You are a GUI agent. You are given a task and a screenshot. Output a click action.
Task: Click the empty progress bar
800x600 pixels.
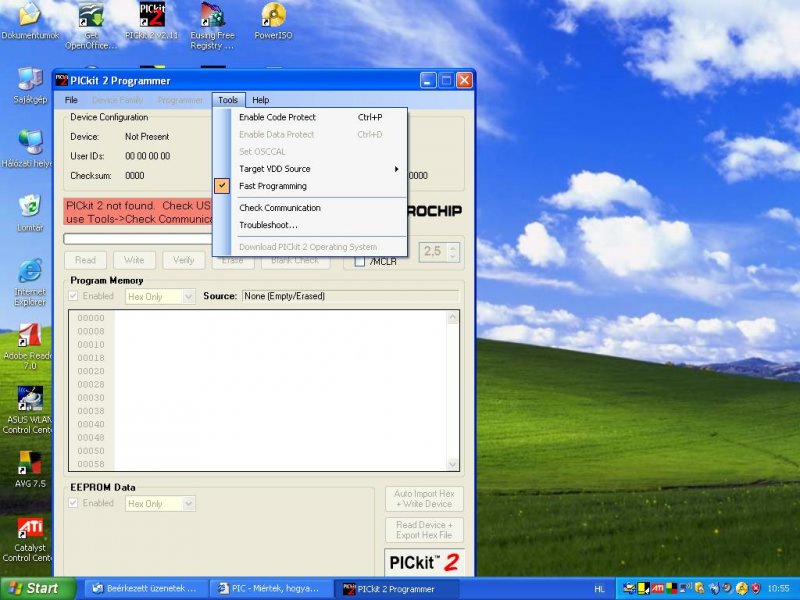[138, 239]
